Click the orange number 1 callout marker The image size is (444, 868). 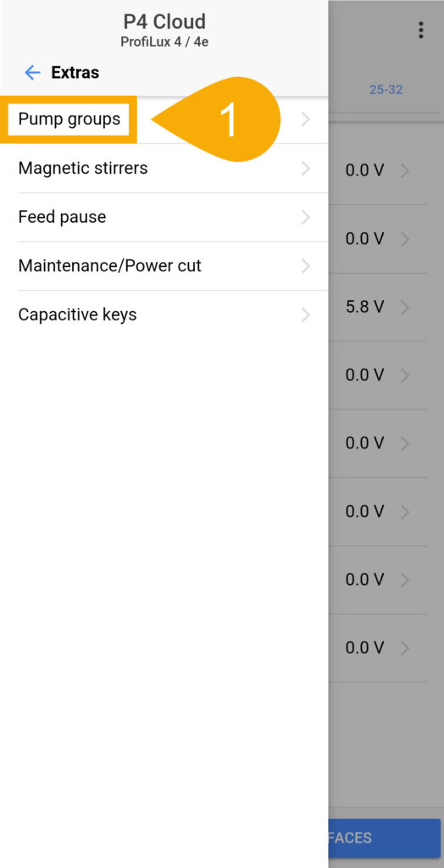[228, 119]
